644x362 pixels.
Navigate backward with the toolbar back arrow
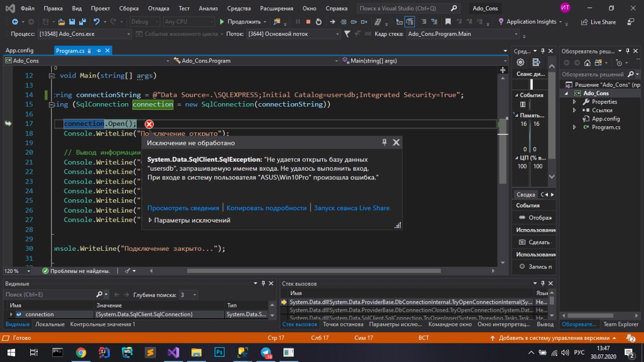[15, 22]
